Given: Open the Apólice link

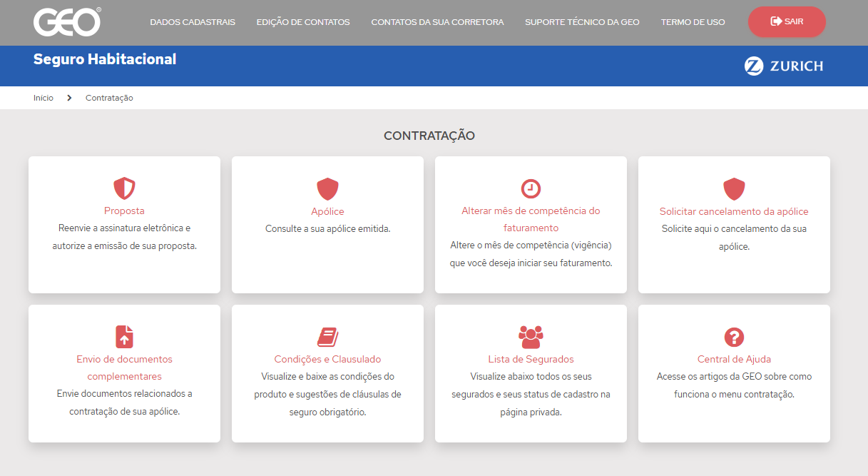Looking at the screenshot, I should point(327,211).
